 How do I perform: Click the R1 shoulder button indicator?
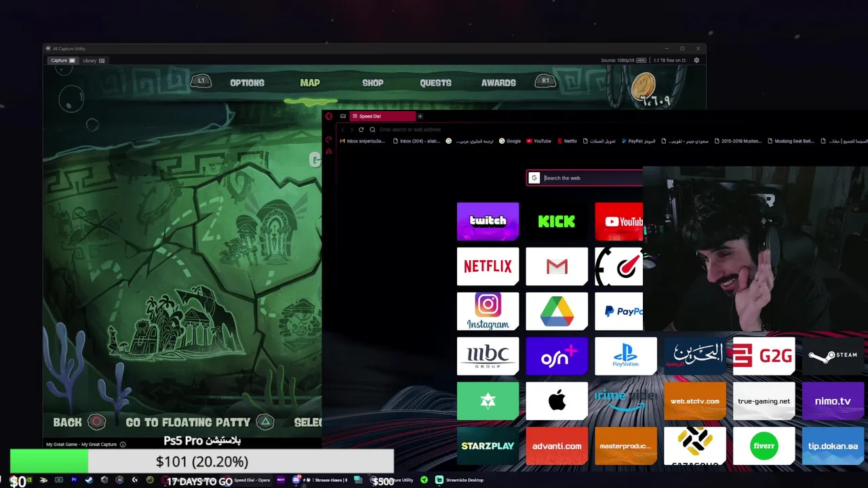545,81
